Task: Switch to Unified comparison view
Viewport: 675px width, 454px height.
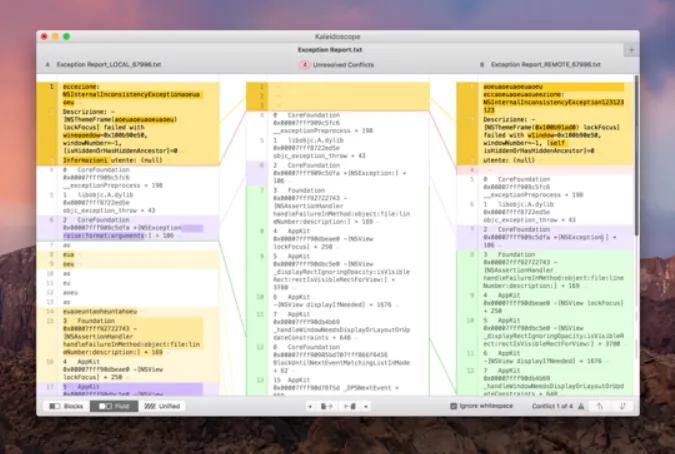Action: pyautogui.click(x=162, y=406)
